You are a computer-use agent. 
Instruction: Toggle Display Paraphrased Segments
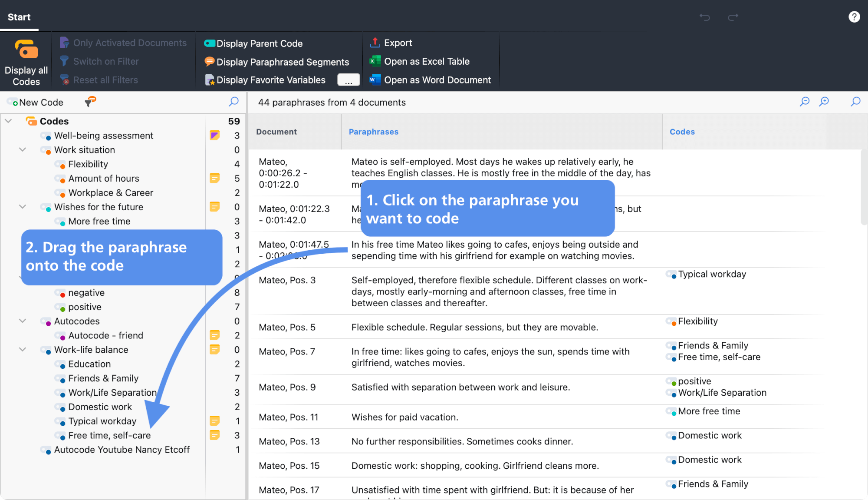click(277, 62)
